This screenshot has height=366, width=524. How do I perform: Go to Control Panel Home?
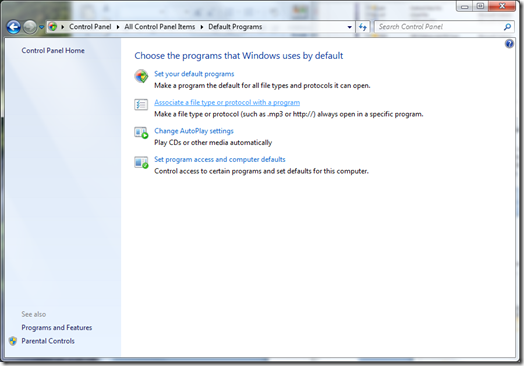click(53, 50)
